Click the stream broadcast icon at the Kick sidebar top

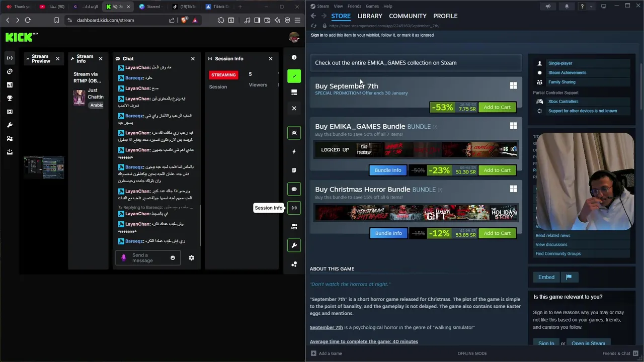[x=10, y=58]
